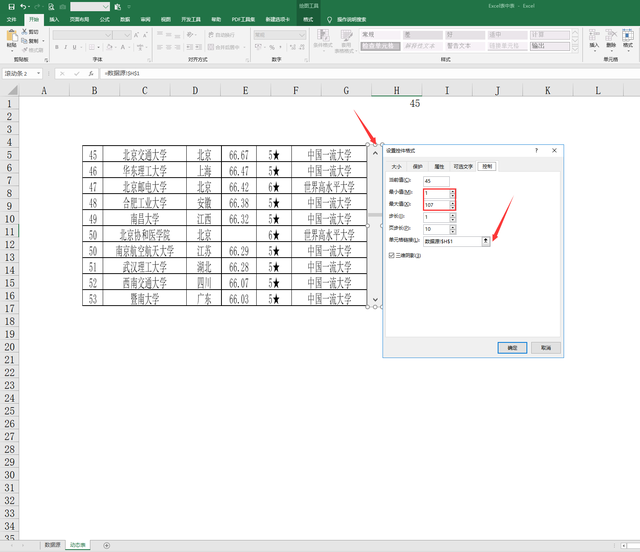Open the Merge and Center dropdown arrow
This screenshot has width=640, height=552.
244,47
